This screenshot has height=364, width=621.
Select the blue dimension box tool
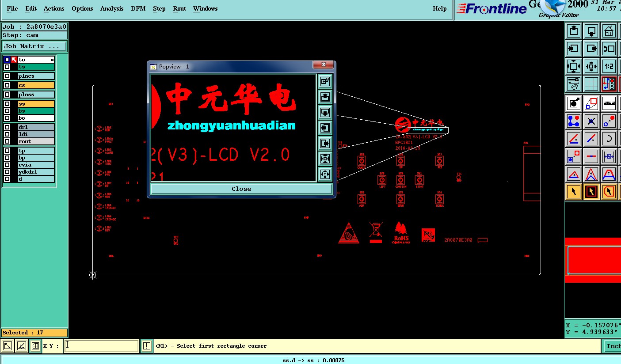[609, 156]
